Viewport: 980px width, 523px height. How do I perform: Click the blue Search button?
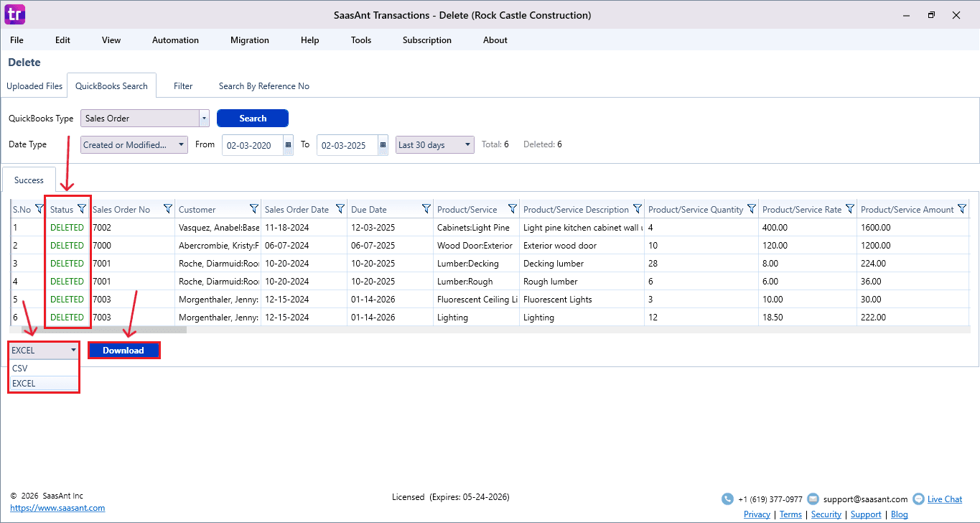tap(253, 119)
